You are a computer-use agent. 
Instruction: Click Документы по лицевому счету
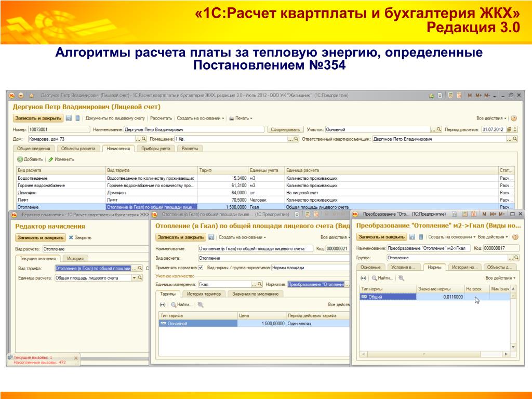coord(115,118)
